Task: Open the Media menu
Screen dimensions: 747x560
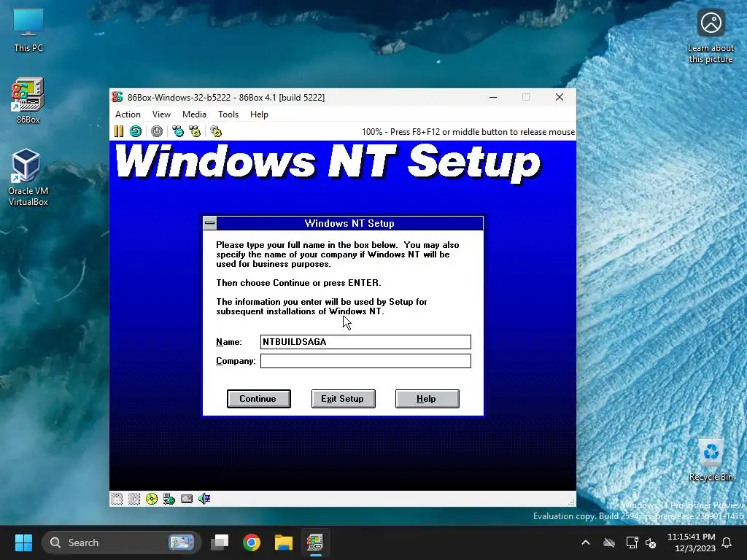Action: click(194, 114)
